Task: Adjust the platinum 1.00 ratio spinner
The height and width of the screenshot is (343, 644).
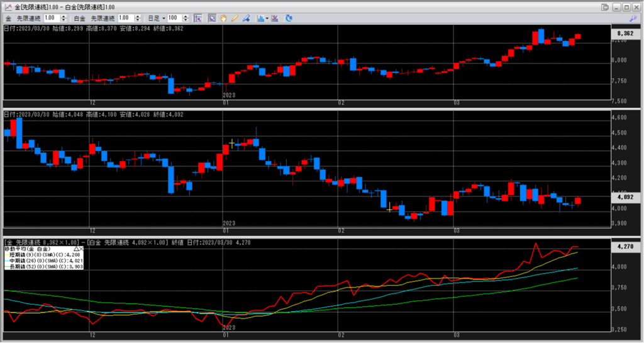Action: [140, 18]
